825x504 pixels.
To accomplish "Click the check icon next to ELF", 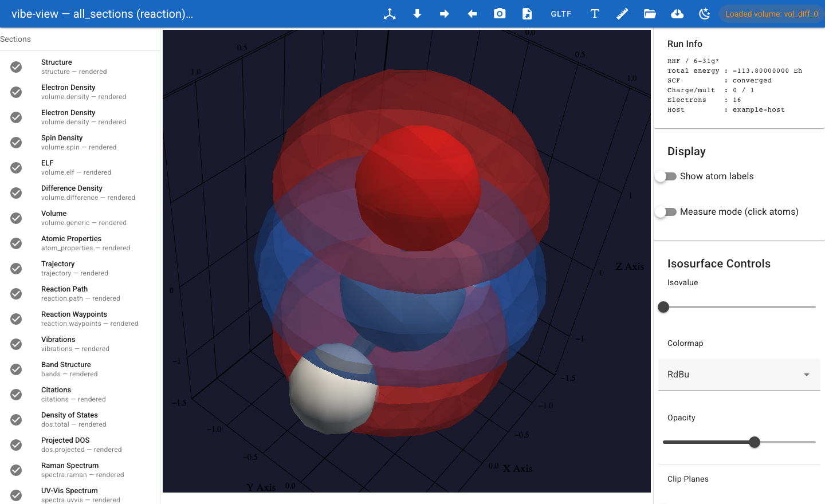I will tap(16, 168).
